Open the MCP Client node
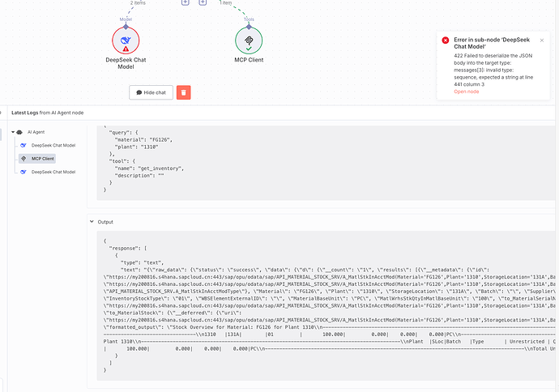The image size is (559, 392). point(249,40)
